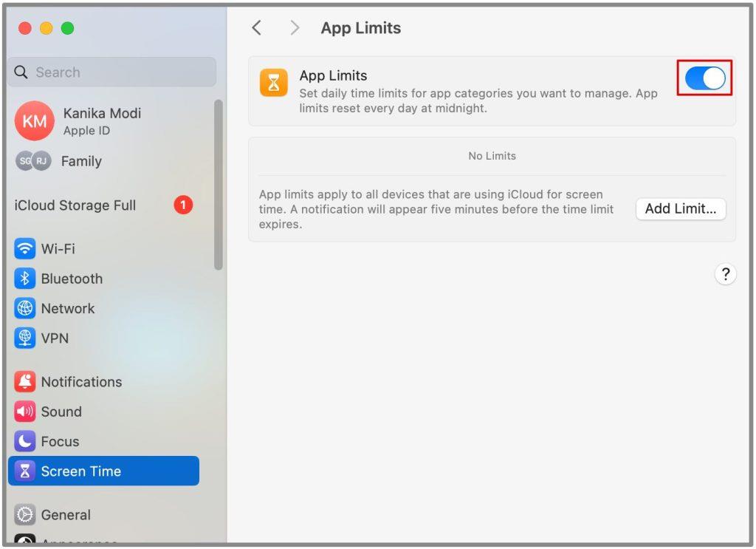This screenshot has width=756, height=549.
Task: Click the Sound speaker icon
Action: coord(24,412)
